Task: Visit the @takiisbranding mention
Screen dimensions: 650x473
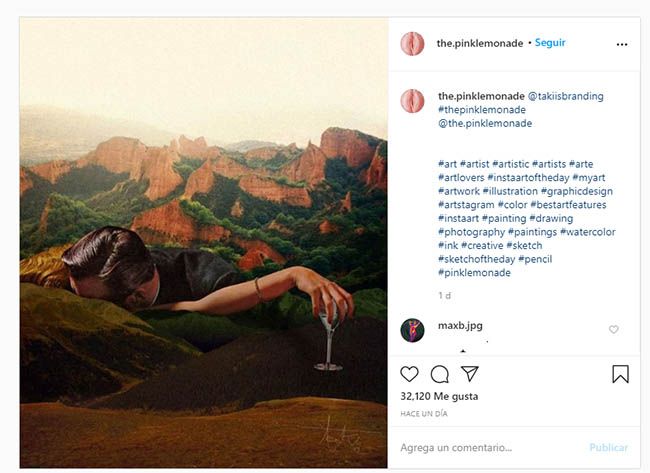Action: point(565,96)
